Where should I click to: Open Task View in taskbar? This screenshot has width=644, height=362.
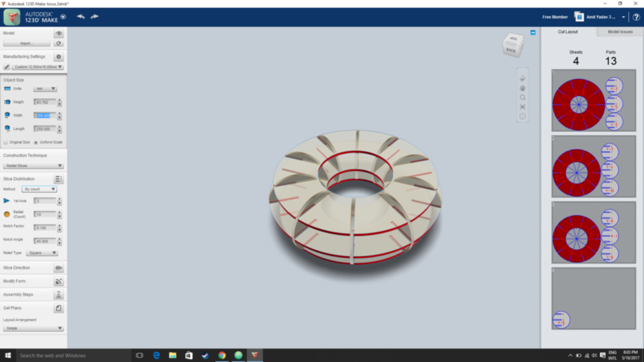click(x=140, y=355)
